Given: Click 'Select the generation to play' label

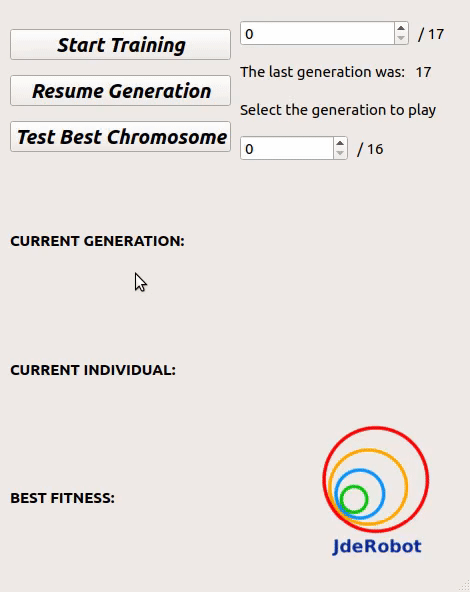Looking at the screenshot, I should tap(338, 110).
